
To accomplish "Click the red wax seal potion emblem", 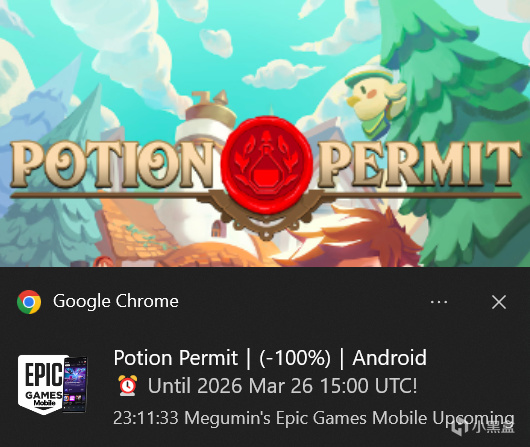I will click(x=267, y=164).
